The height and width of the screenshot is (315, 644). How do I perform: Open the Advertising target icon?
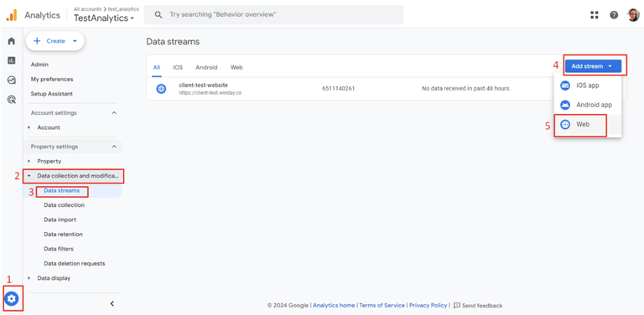pyautogui.click(x=12, y=99)
